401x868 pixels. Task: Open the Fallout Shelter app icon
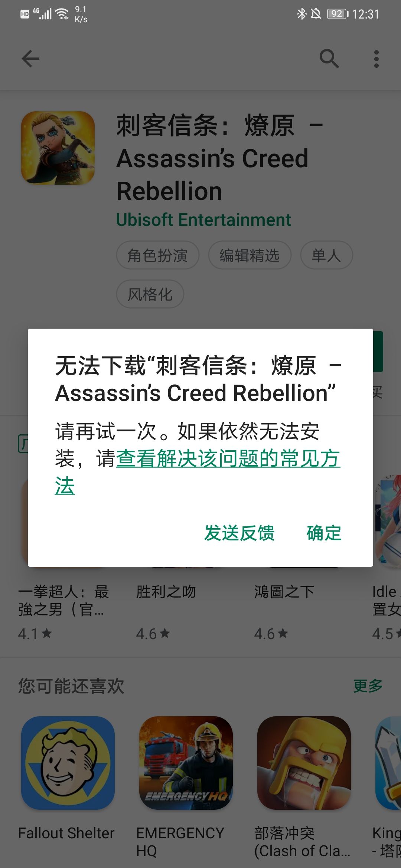[68, 763]
